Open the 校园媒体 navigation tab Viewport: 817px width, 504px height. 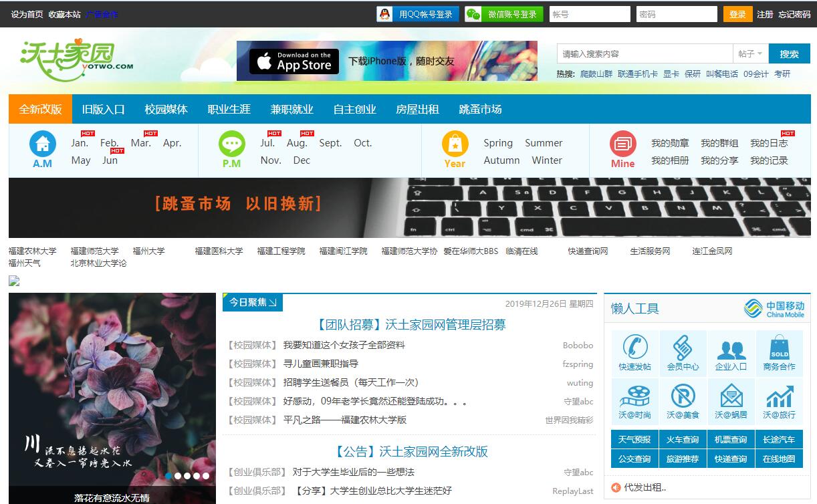166,109
